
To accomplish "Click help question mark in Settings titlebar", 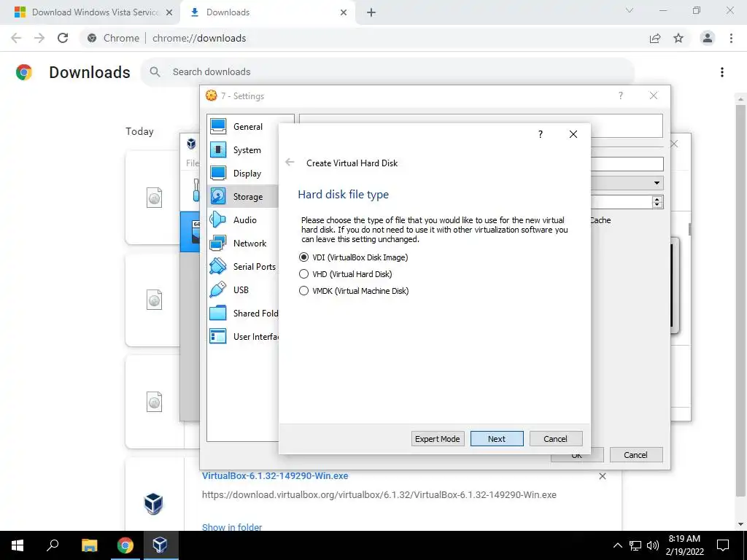I will click(x=620, y=96).
